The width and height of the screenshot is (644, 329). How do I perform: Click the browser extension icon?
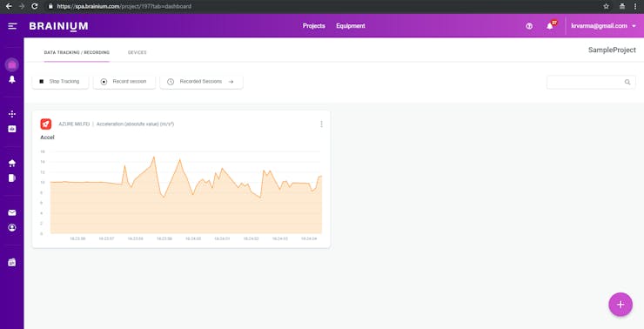(x=622, y=6)
